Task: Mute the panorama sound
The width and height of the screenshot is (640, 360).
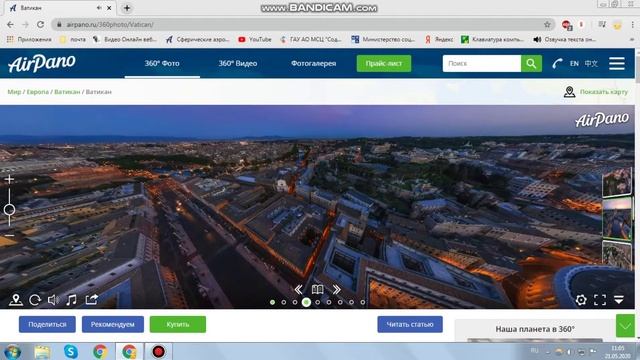Action: pyautogui.click(x=53, y=300)
